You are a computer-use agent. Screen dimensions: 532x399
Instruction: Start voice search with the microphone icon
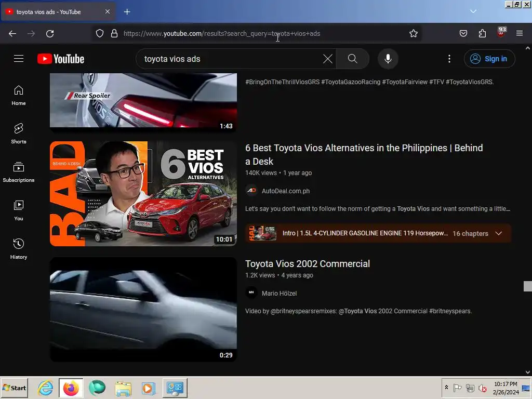pos(388,59)
